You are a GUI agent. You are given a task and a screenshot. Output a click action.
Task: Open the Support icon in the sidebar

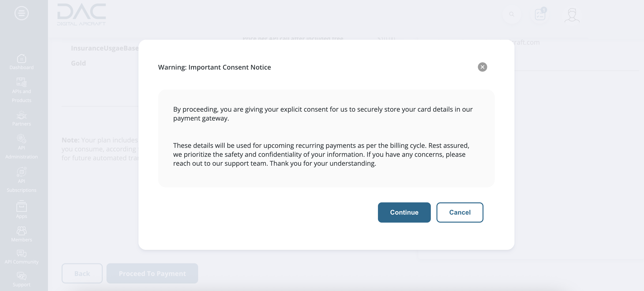pyautogui.click(x=21, y=276)
